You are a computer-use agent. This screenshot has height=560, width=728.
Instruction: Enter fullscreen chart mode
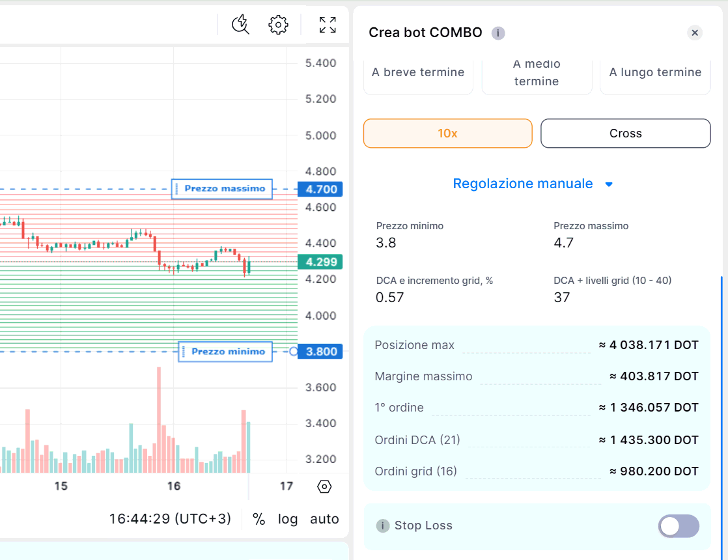click(328, 25)
